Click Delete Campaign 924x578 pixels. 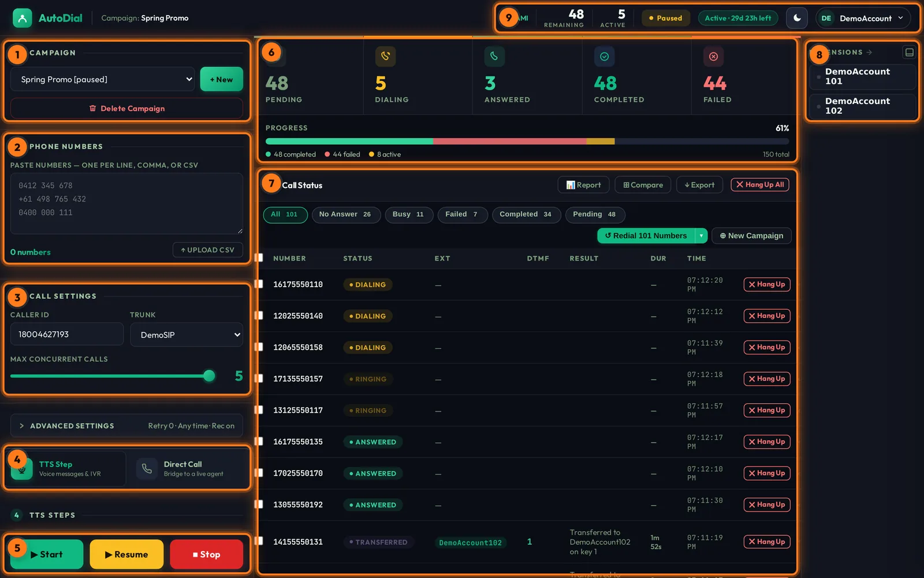pos(126,108)
